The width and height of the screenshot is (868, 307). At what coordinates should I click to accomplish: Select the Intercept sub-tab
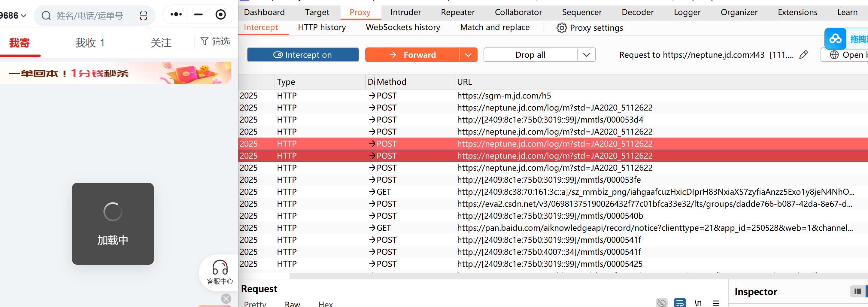261,27
